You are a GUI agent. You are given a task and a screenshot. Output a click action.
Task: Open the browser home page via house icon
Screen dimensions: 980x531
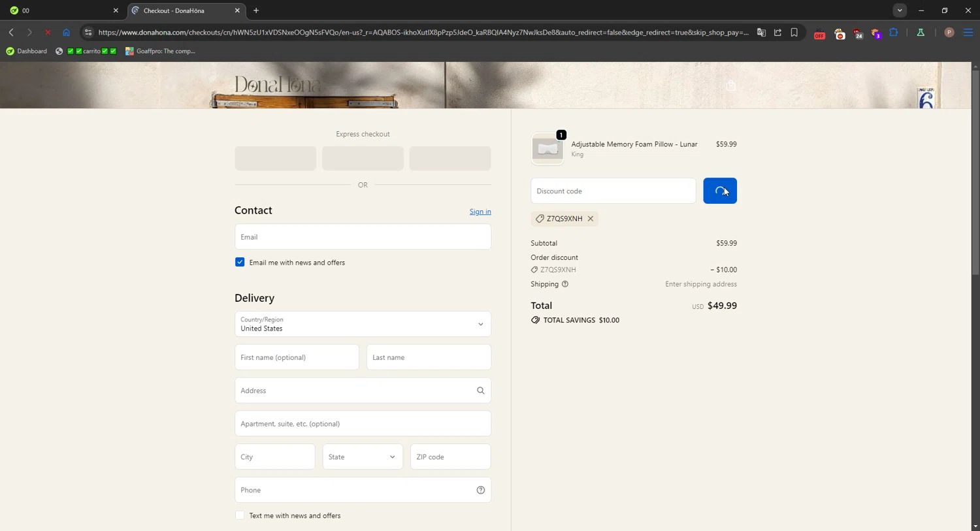click(x=66, y=32)
